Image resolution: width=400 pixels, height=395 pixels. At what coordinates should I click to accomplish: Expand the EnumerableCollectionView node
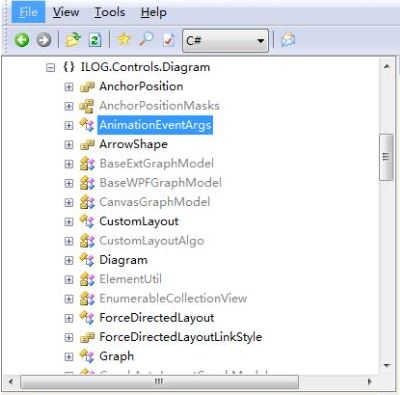69,299
